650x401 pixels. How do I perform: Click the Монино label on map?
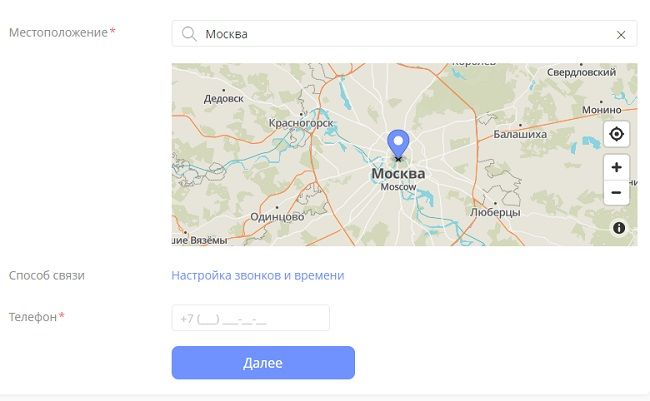(600, 110)
